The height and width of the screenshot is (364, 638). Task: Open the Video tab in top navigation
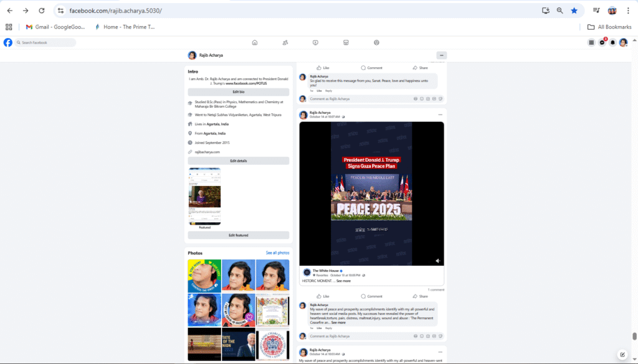[315, 42]
